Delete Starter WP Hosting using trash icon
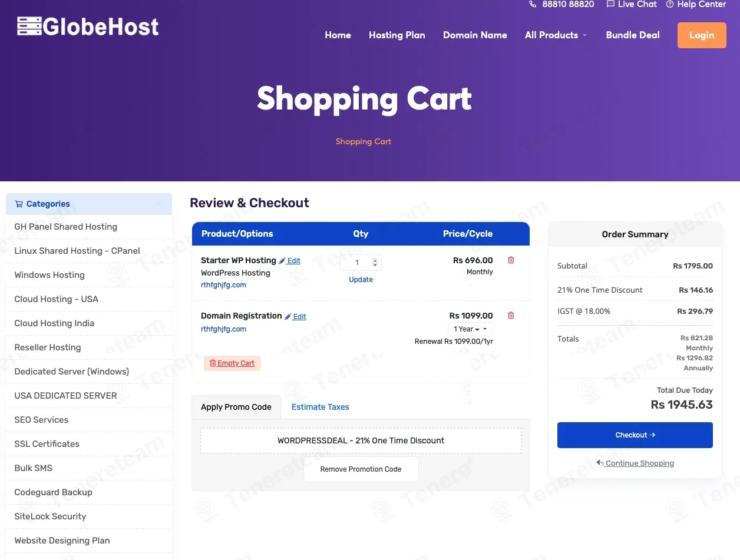Screen dimensions: 740x560 tap(511, 260)
